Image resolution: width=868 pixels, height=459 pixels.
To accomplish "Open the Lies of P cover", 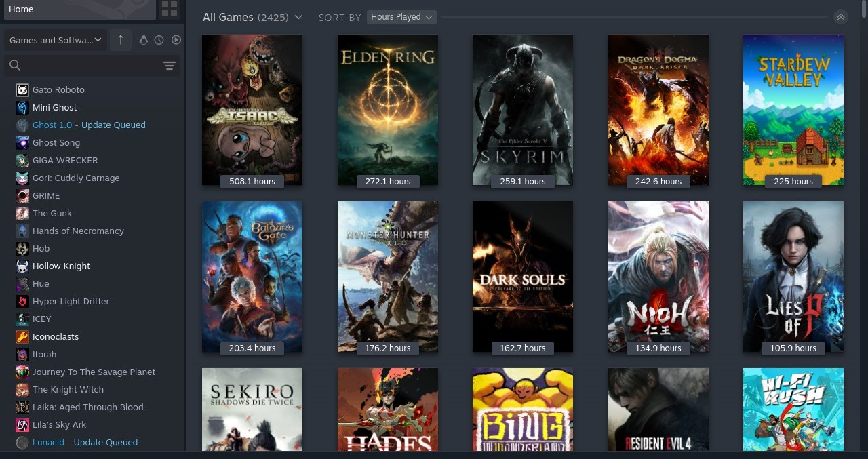I will coord(793,277).
